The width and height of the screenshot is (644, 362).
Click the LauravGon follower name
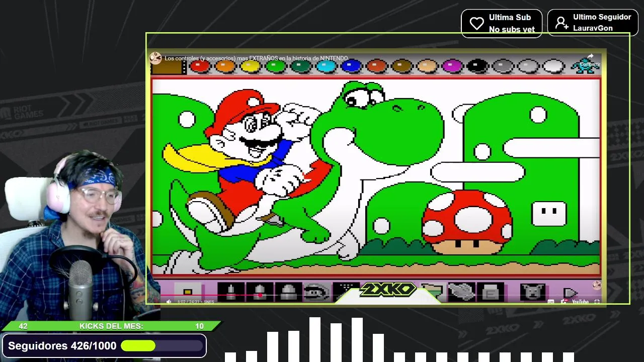point(593,28)
